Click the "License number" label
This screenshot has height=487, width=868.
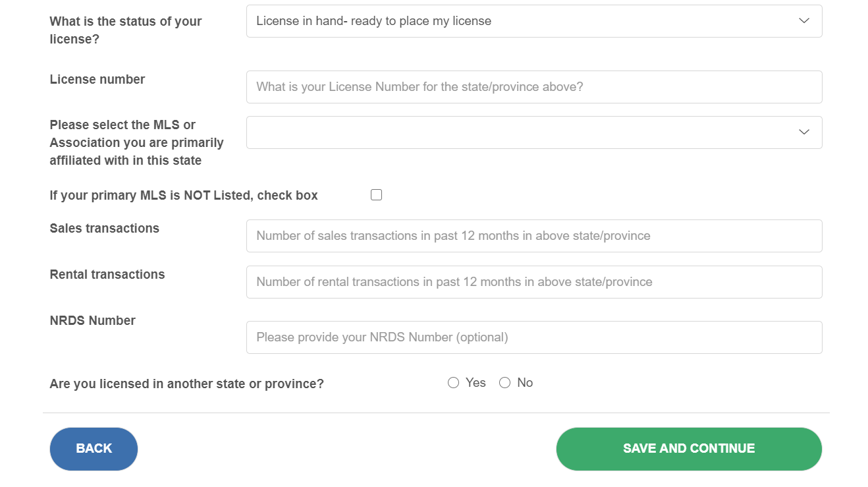(97, 80)
